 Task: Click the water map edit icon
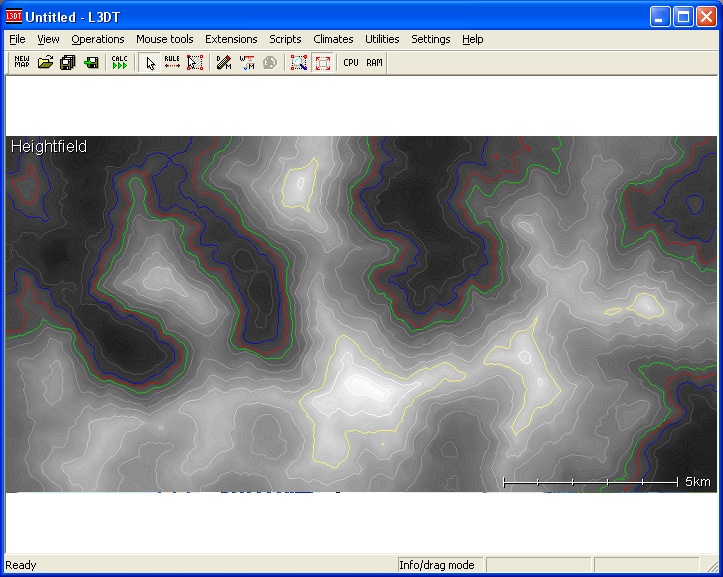247,62
